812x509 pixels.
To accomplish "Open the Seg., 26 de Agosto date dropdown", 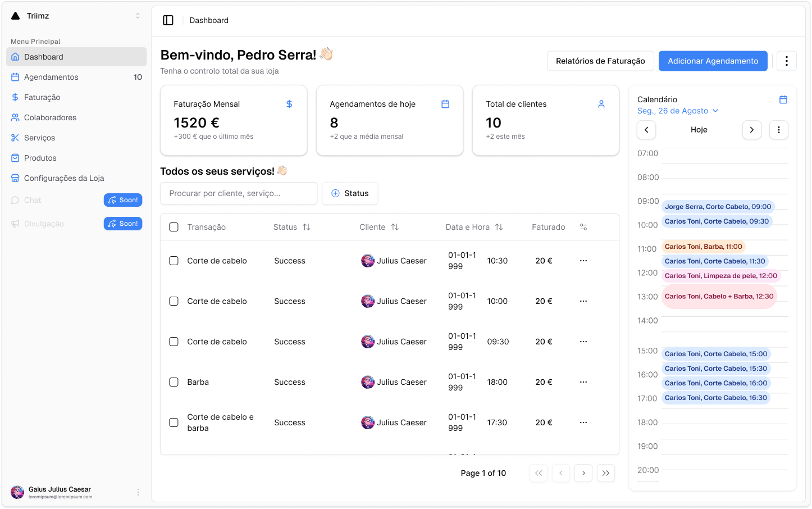I will point(678,111).
